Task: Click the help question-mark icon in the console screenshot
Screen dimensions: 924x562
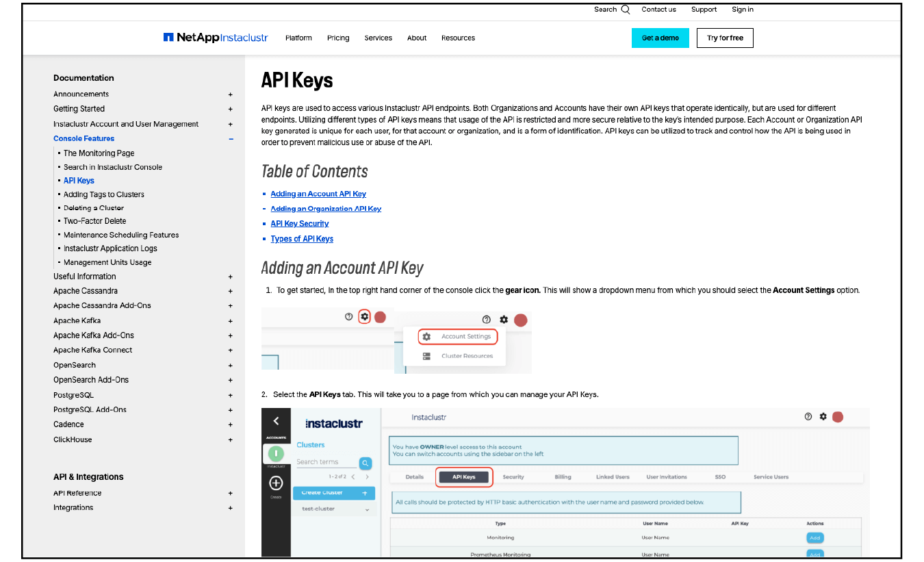Action: pos(808,416)
